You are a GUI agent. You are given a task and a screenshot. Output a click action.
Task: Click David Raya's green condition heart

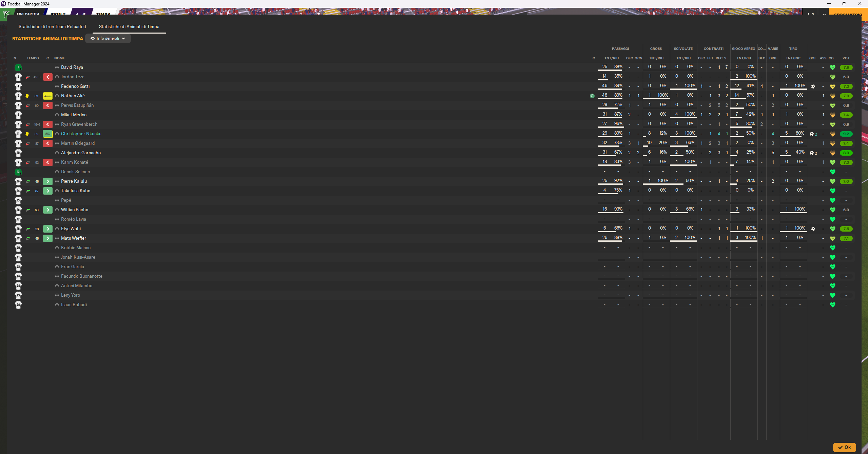[832, 67]
